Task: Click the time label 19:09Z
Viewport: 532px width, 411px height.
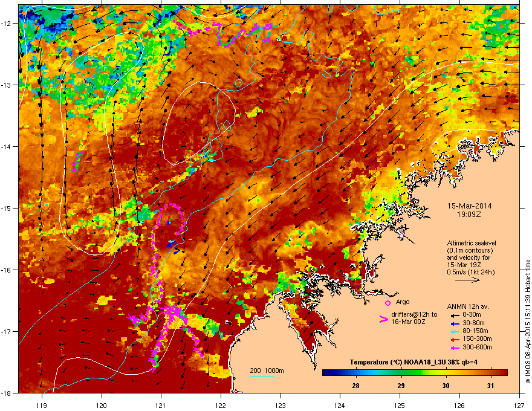Action: [x=469, y=215]
